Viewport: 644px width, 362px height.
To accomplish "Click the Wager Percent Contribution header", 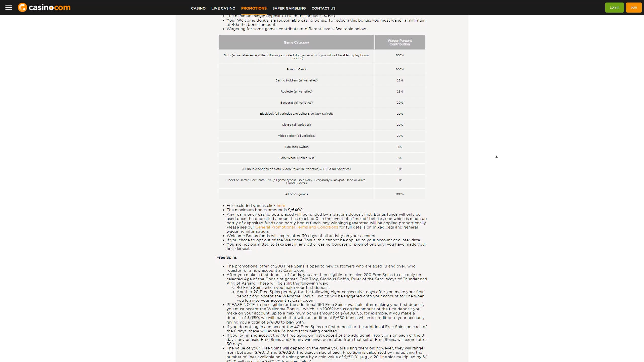I will pyautogui.click(x=399, y=42).
